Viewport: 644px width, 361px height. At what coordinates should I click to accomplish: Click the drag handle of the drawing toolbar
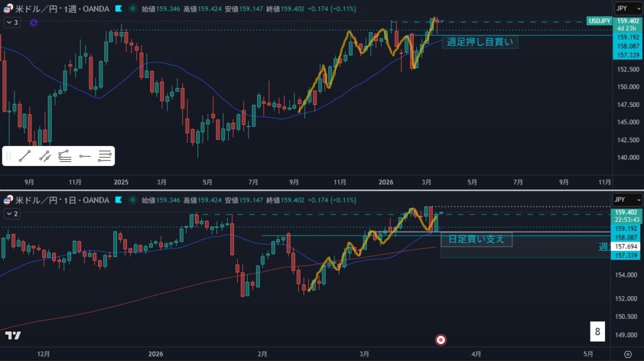(8, 156)
